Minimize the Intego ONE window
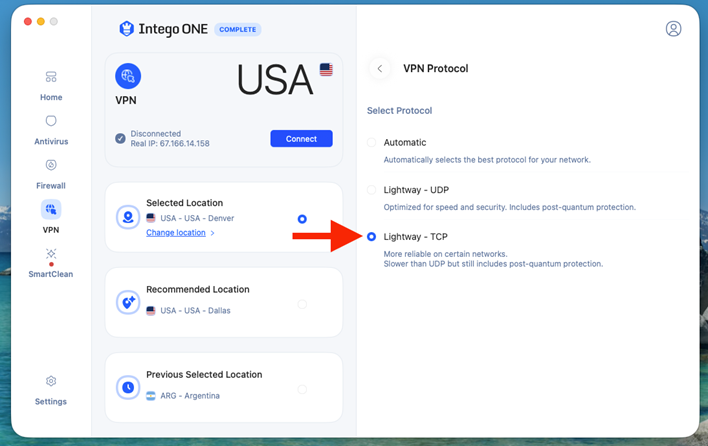This screenshot has height=446, width=708. pyautogui.click(x=41, y=21)
